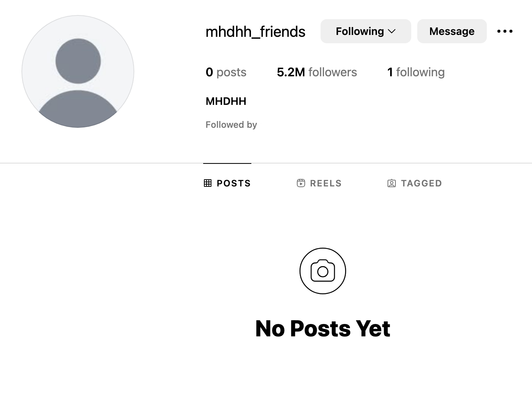Click the MHDHH display name
The height and width of the screenshot is (395, 532).
pos(226,101)
